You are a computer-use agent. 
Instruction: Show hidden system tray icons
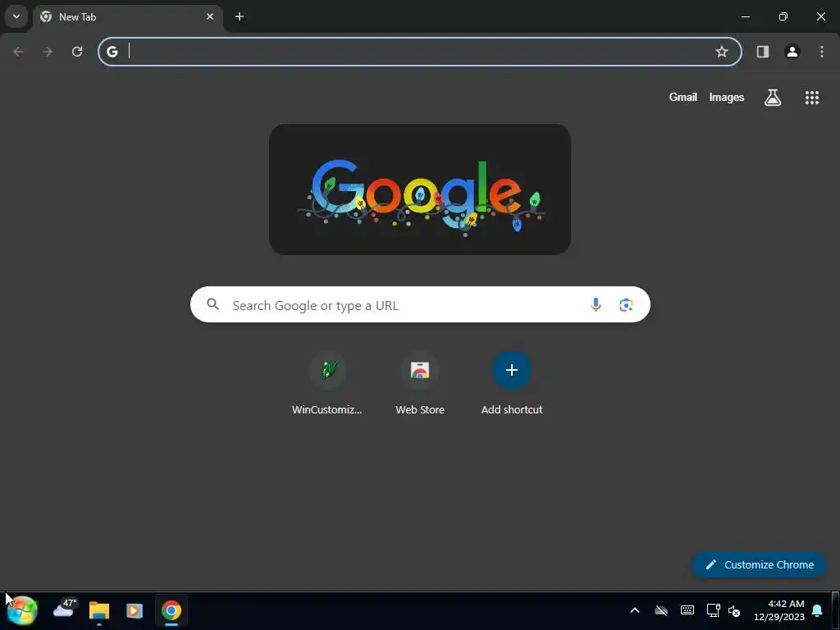point(635,610)
